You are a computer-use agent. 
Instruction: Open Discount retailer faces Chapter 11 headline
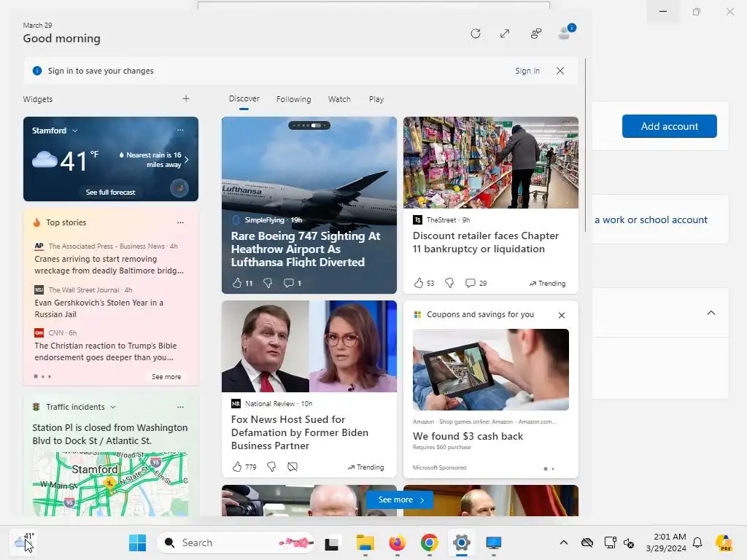point(485,242)
